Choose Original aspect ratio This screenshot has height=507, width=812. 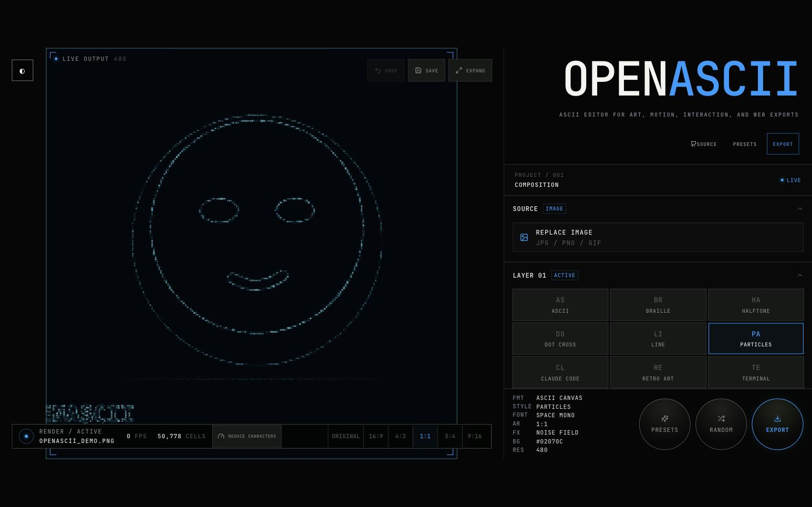click(346, 436)
